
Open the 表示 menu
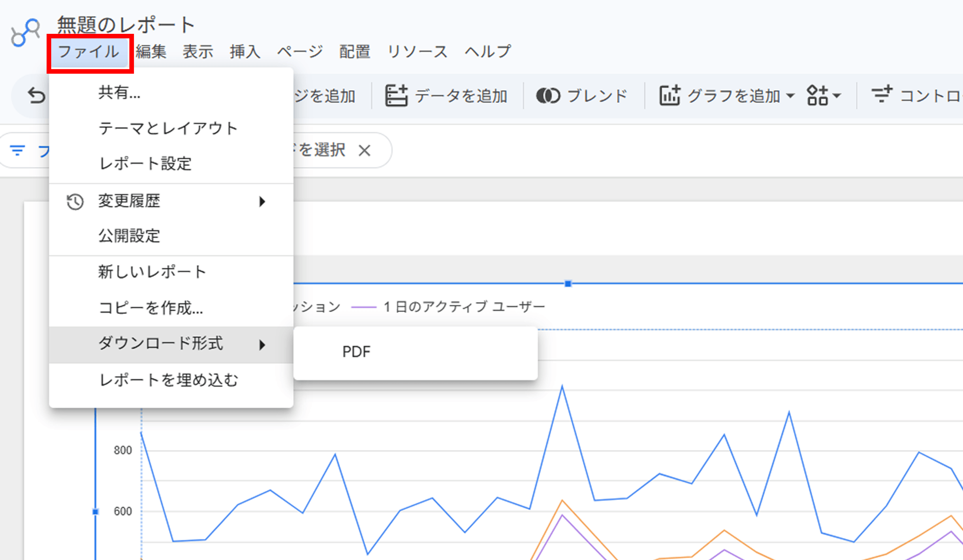(198, 52)
